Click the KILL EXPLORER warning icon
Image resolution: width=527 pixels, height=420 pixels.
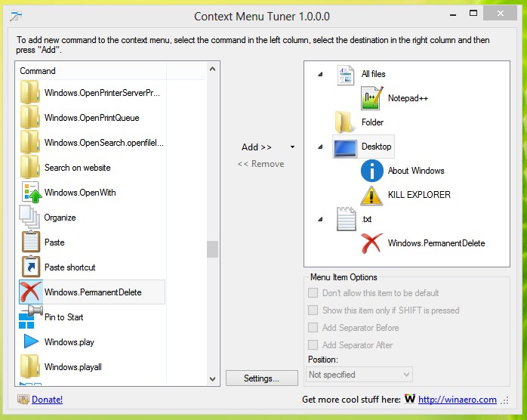(371, 195)
